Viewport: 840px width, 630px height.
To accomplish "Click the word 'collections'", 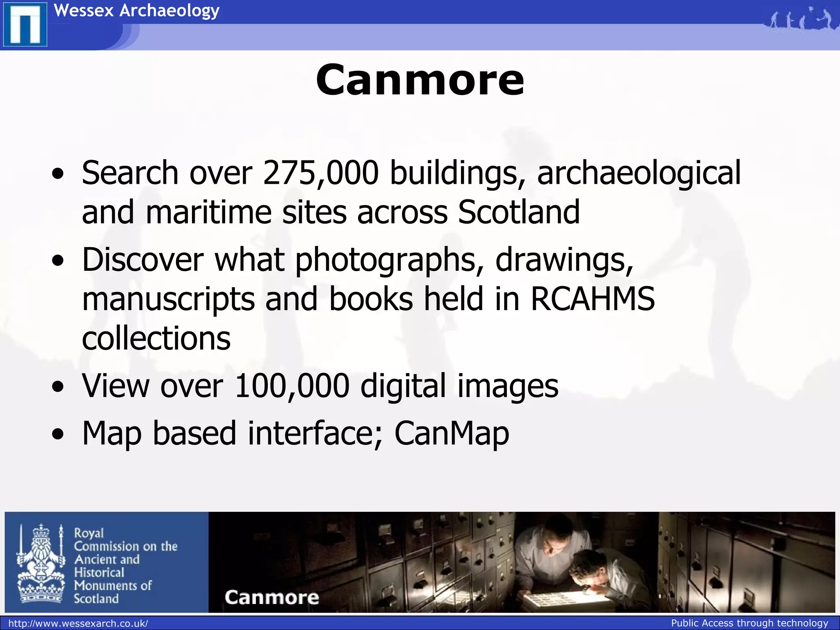I will pos(156,338).
